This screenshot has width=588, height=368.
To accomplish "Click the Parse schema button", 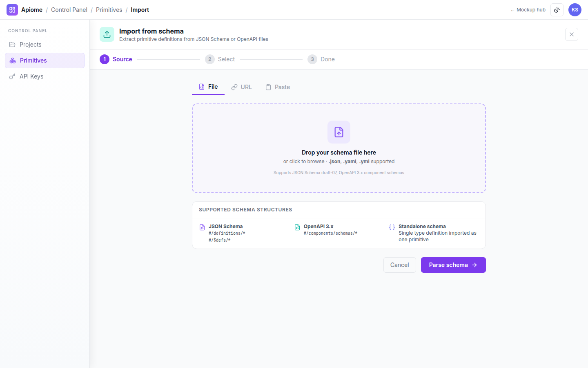I will point(453,265).
